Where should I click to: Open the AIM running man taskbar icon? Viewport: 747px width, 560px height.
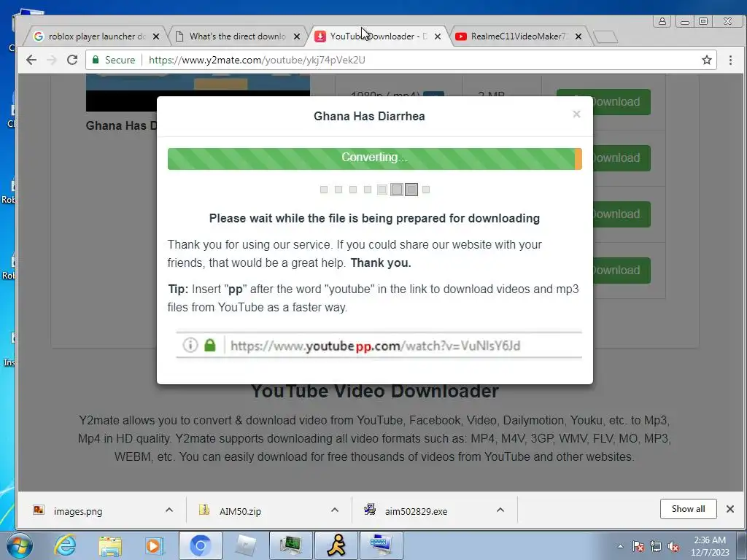pyautogui.click(x=336, y=545)
